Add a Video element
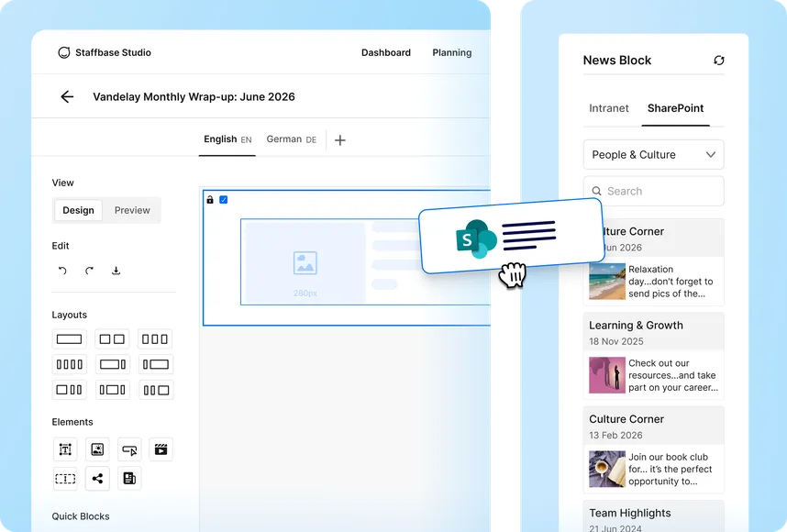This screenshot has width=787, height=532. (161, 449)
